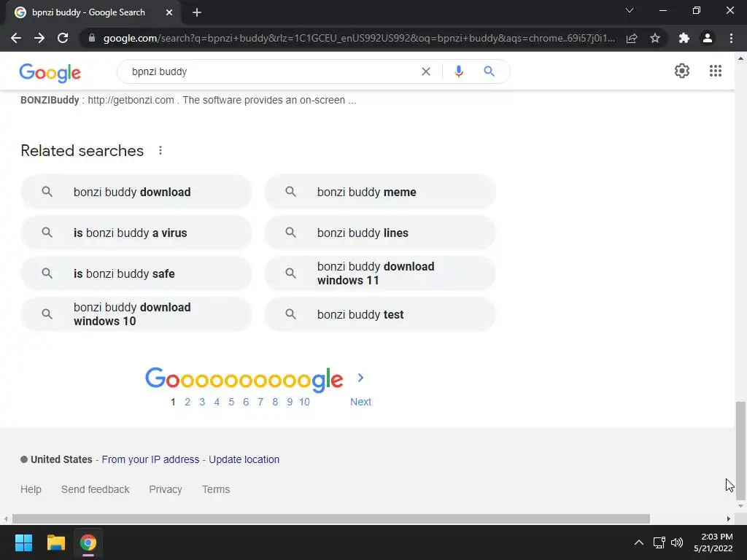The height and width of the screenshot is (560, 747).
Task: Click the search box with bpnzi buddy
Action: pos(271,71)
